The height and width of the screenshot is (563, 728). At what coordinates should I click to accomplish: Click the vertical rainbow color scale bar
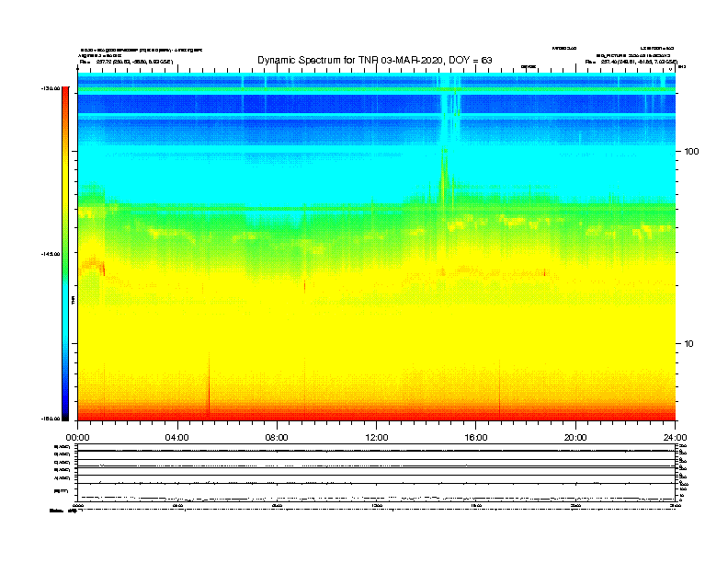click(x=65, y=254)
